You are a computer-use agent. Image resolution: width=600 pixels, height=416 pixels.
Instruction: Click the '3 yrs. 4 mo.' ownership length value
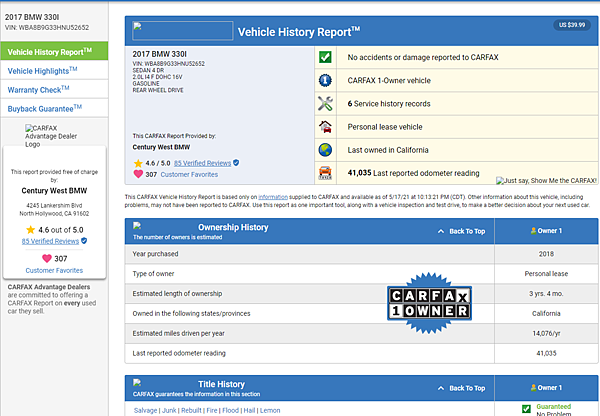546,294
